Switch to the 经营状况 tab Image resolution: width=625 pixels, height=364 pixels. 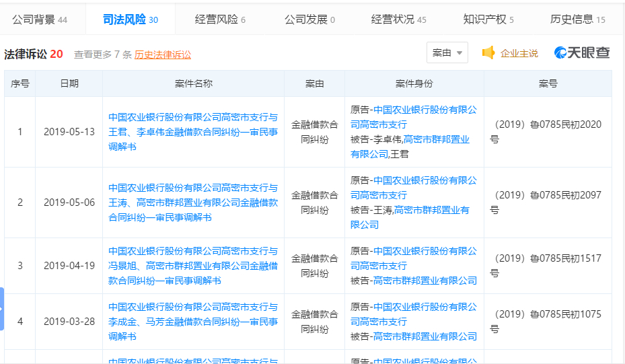tap(398, 19)
